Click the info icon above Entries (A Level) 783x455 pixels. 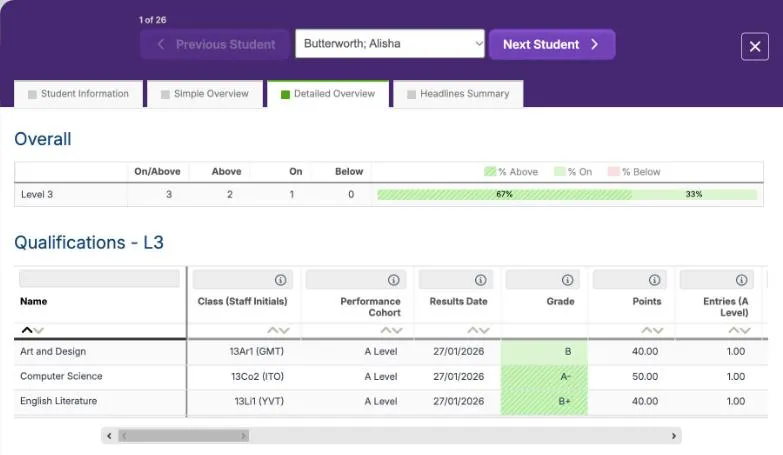point(741,280)
